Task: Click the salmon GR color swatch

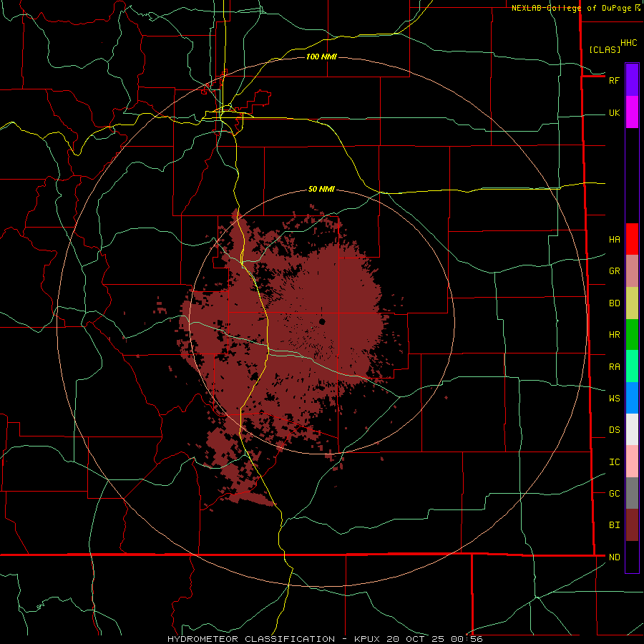Action: pos(632,271)
